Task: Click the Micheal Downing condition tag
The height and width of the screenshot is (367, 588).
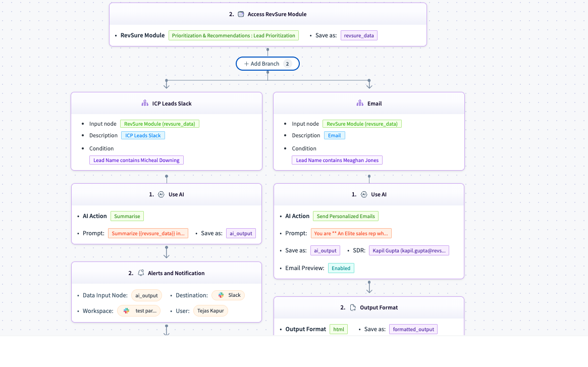Action: pos(136,160)
